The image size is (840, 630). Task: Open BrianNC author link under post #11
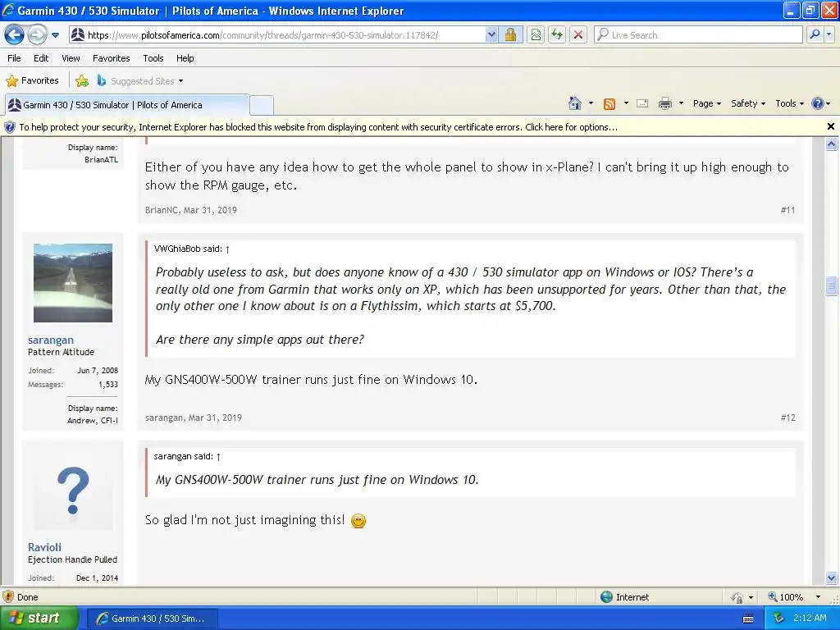tap(161, 210)
